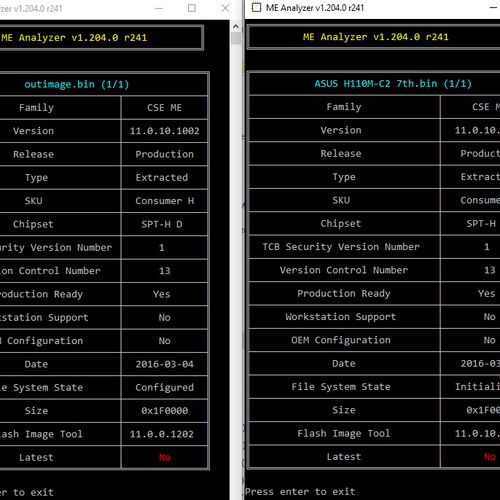Click 'Chipset' label in right window
This screenshot has width=500, height=500.
pos(341,223)
